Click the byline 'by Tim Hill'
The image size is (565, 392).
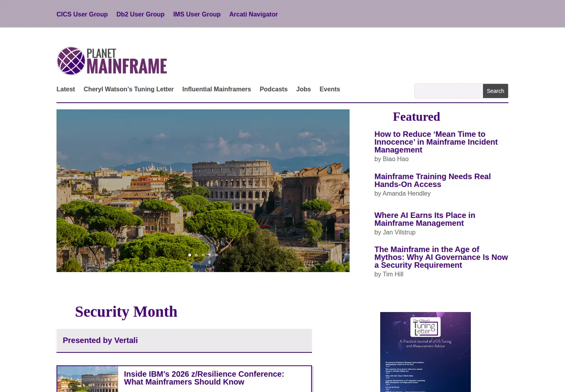click(x=389, y=274)
